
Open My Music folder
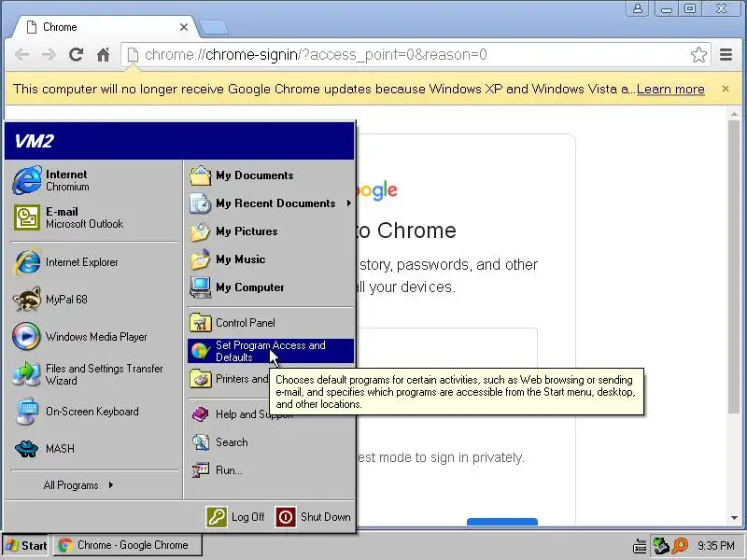[x=270, y=259]
